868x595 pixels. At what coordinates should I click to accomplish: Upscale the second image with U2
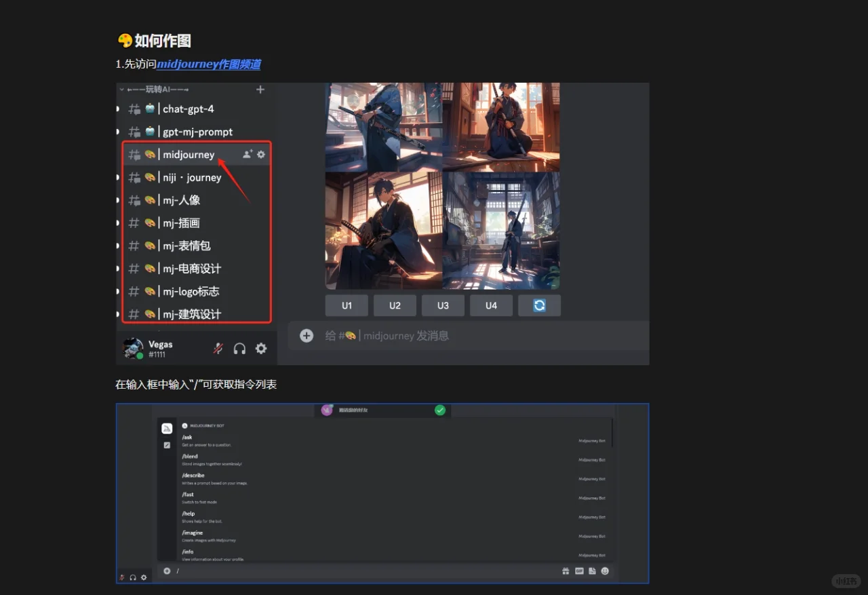point(395,305)
